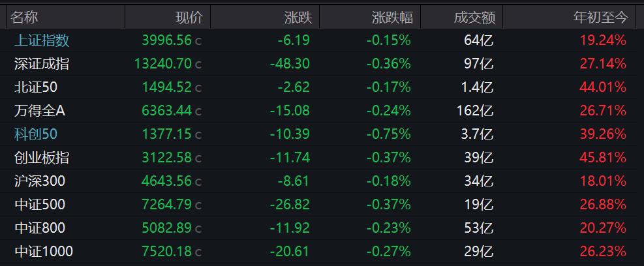Screen dimensions: 644x266
Task: Open the 科创50 index link
Action: pyautogui.click(x=36, y=134)
